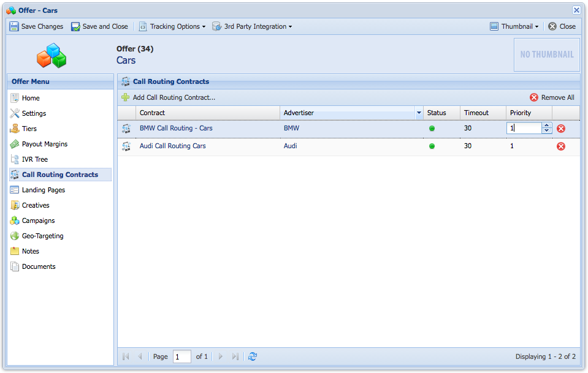588x373 pixels.
Task: Refresh the contracts grid
Action: (x=253, y=356)
